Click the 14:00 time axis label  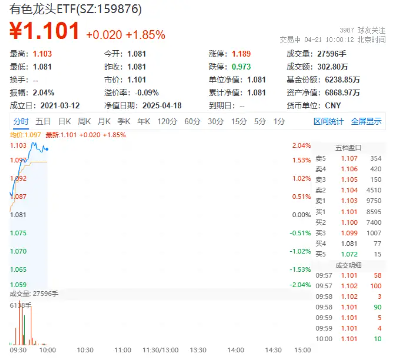pos(236,350)
